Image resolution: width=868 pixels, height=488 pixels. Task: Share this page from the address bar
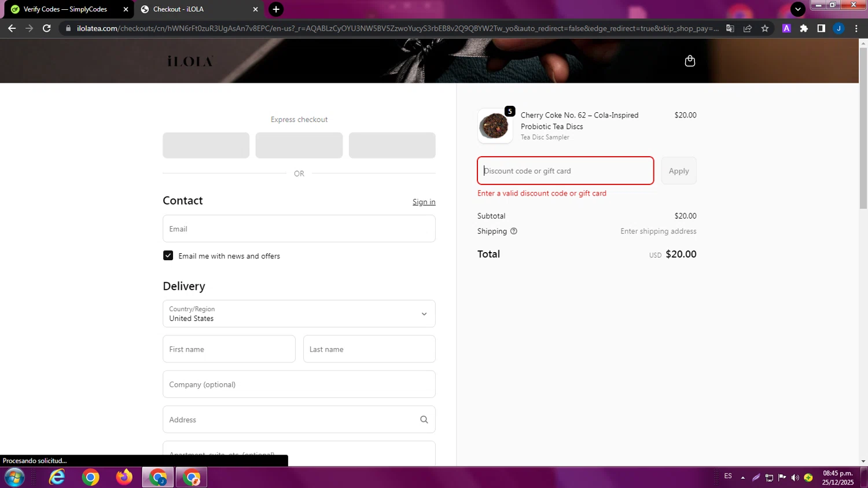click(748, 28)
